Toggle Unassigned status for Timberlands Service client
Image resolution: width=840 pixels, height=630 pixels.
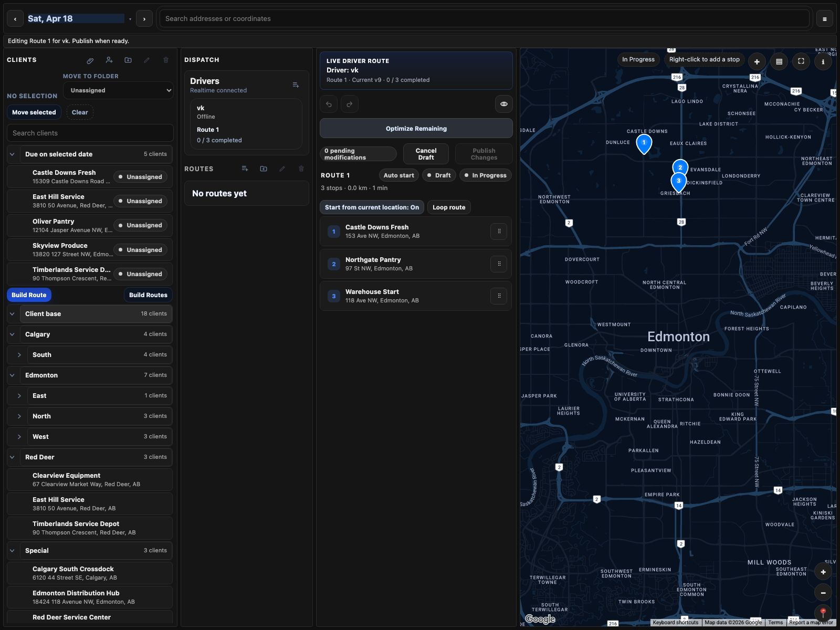click(140, 274)
